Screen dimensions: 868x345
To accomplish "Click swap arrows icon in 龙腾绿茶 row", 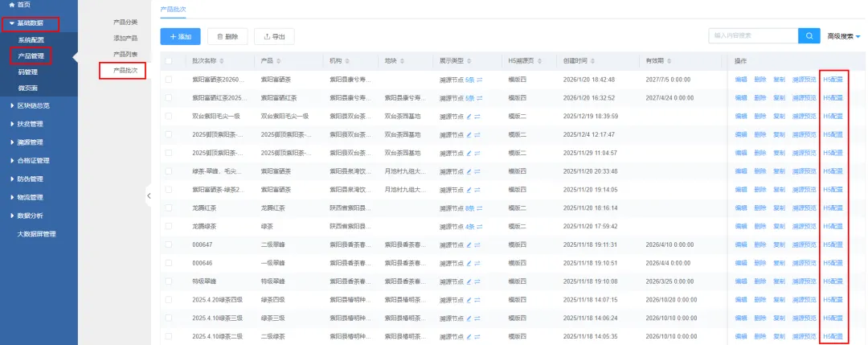I will coord(480,227).
